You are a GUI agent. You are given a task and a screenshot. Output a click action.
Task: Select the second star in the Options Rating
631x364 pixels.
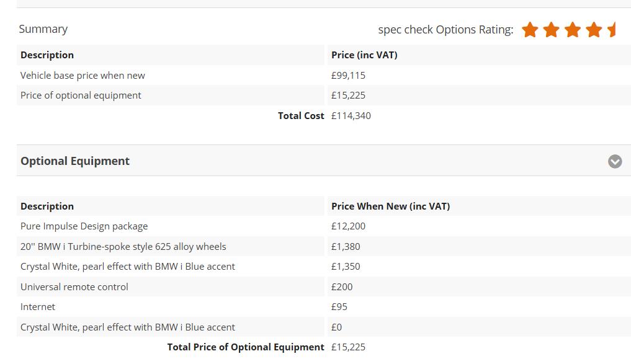551,29
